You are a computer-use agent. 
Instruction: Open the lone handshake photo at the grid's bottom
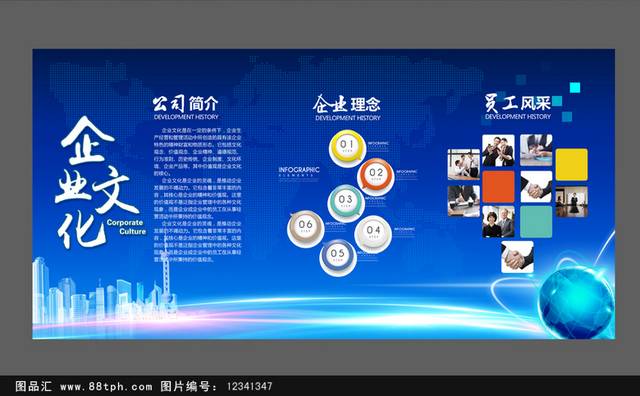click(x=517, y=257)
